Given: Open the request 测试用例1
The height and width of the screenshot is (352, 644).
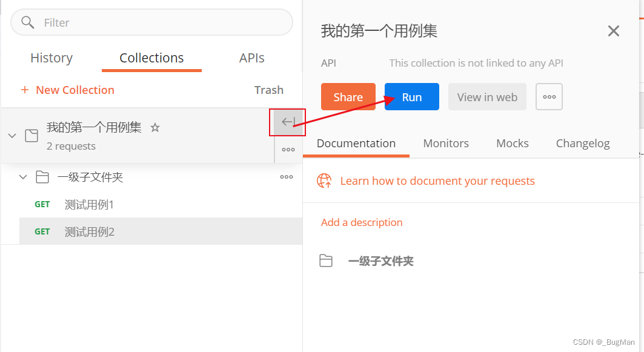Looking at the screenshot, I should pos(161,205).
